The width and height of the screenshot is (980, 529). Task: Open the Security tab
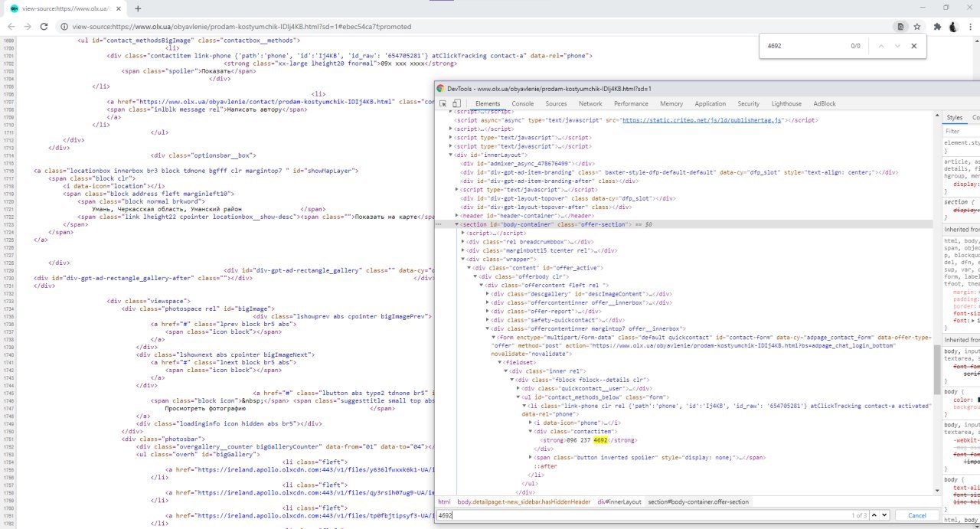749,103
